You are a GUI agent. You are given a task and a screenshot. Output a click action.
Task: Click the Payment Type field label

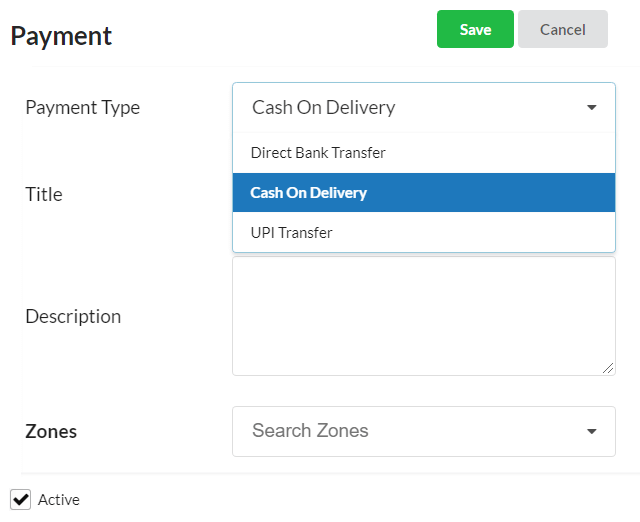82,108
